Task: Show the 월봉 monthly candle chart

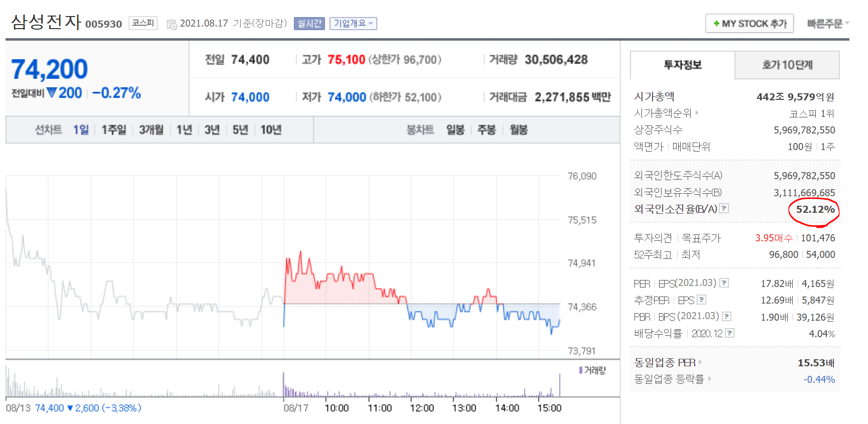Action: tap(518, 130)
